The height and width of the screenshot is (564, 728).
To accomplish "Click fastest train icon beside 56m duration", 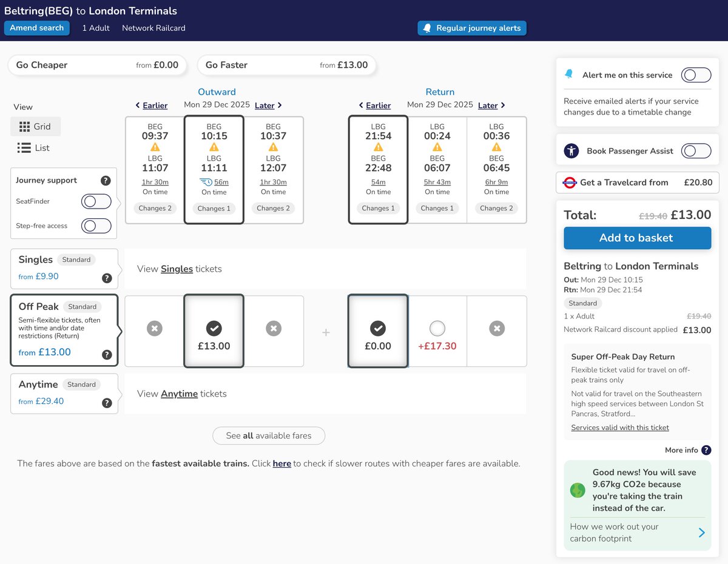I will point(206,183).
